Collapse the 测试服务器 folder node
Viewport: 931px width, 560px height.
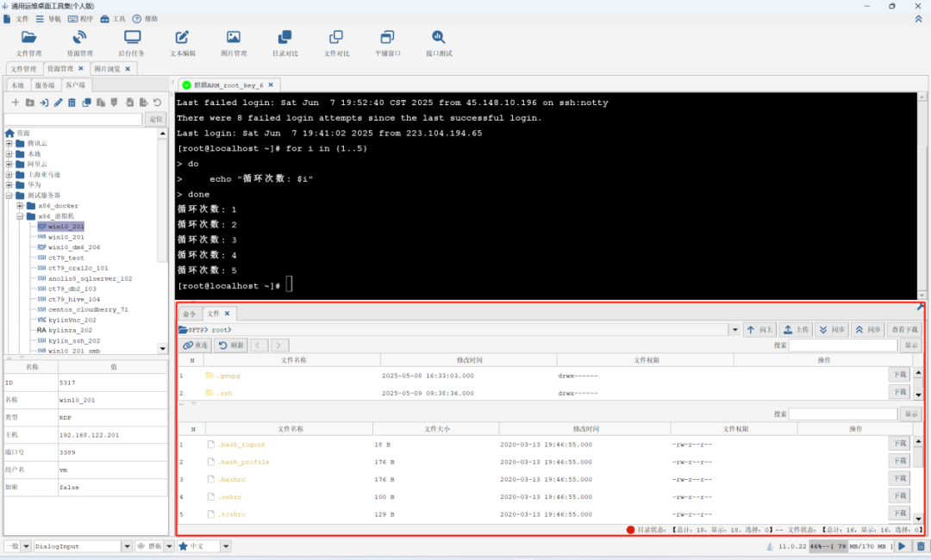[x=9, y=196]
